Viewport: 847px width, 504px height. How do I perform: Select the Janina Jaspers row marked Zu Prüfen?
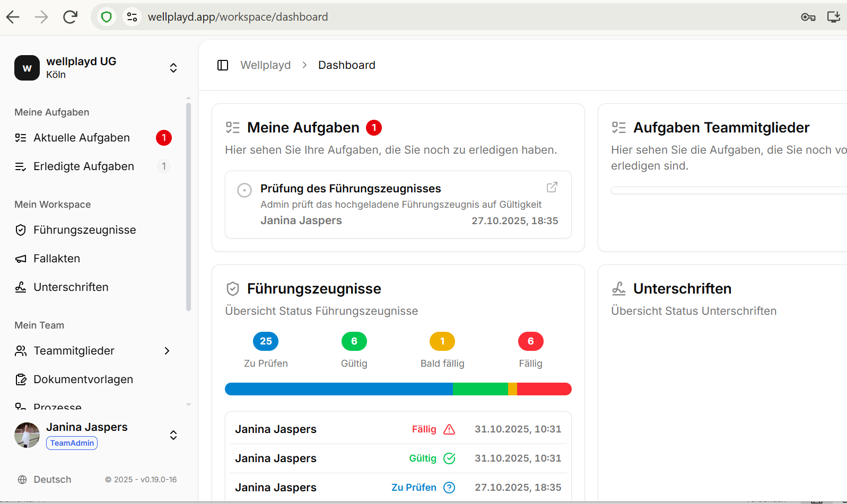(398, 488)
